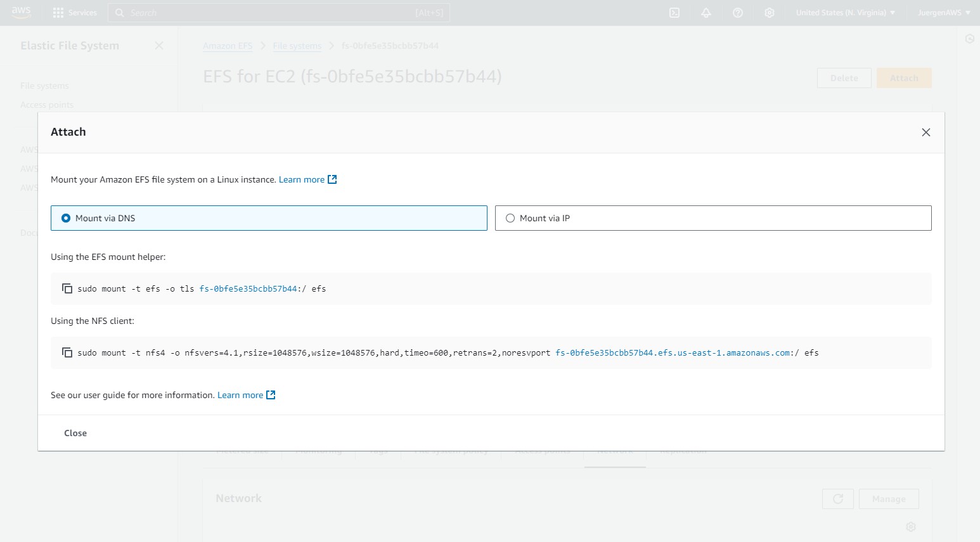Click the Close button in dialog

click(75, 433)
